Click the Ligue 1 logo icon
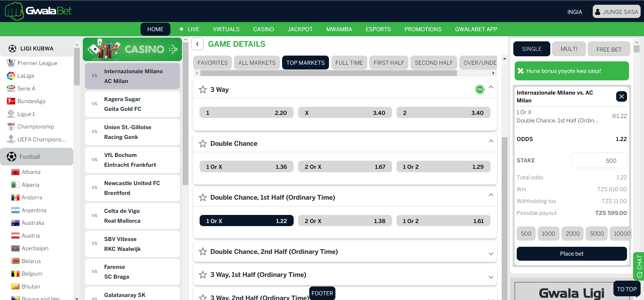Screen dimensions: 644x300 coord(11,114)
